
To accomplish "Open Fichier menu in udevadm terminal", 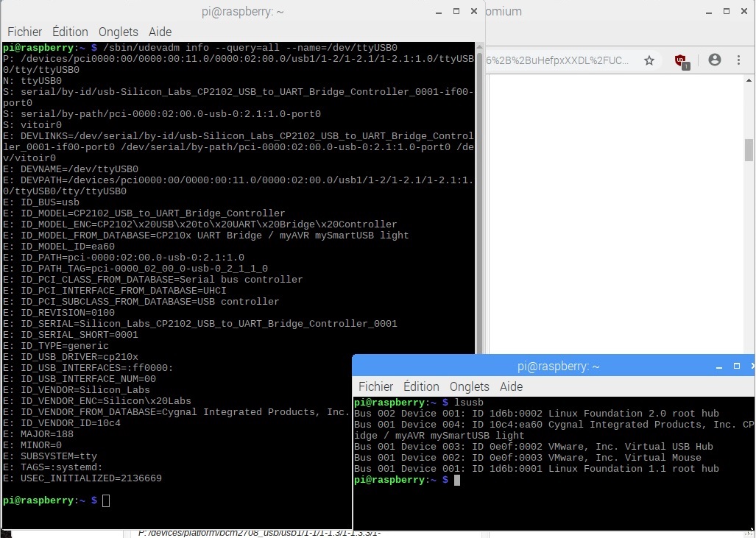I will (x=24, y=32).
